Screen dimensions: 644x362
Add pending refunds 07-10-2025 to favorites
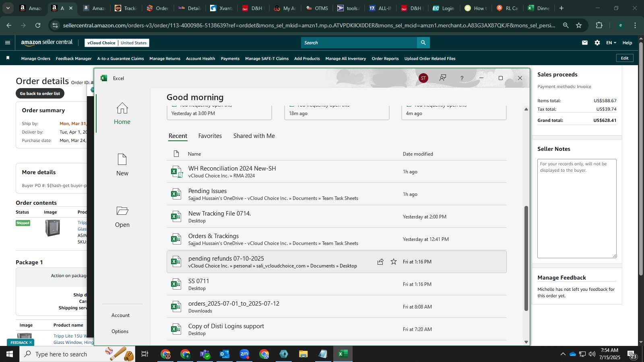point(394,262)
